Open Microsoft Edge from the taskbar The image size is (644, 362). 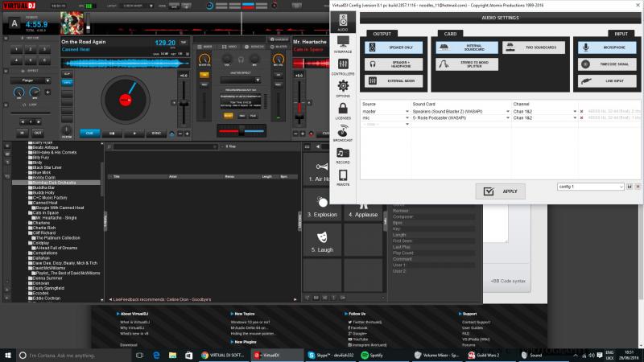pos(156,355)
